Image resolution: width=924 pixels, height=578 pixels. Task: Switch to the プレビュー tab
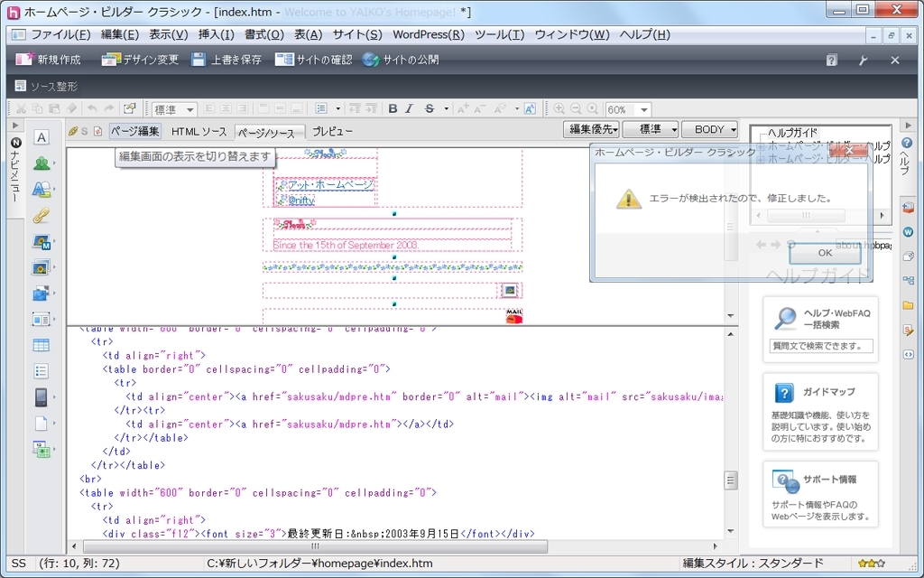tap(332, 130)
